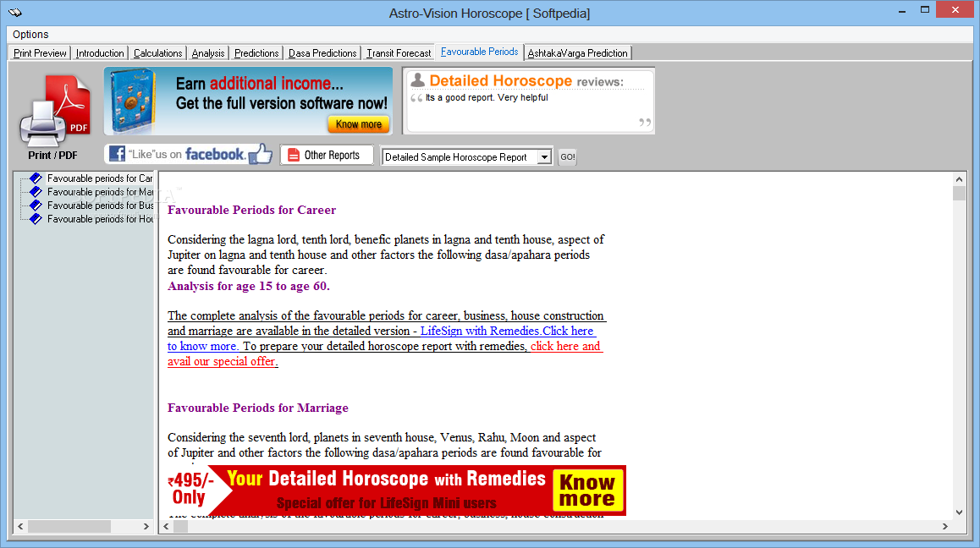Click the Facebook logo icon
Screen dimensions: 980x548
click(x=117, y=154)
